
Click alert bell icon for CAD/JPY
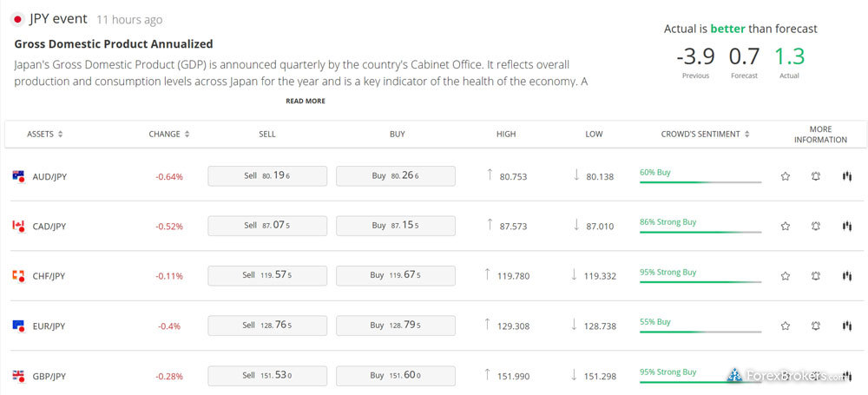[815, 226]
